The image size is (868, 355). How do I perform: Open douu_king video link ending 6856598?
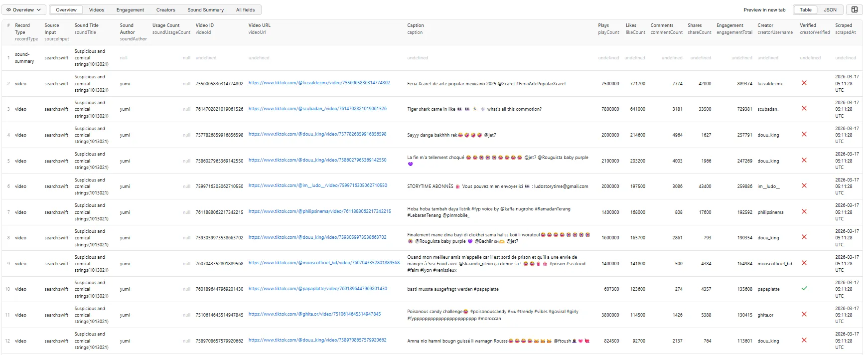pos(317,134)
